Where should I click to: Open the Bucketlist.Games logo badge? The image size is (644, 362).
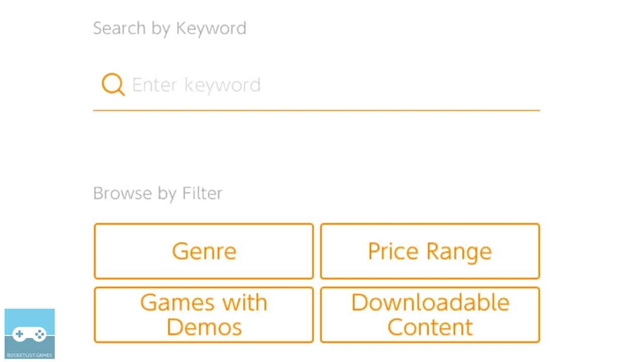(30, 333)
